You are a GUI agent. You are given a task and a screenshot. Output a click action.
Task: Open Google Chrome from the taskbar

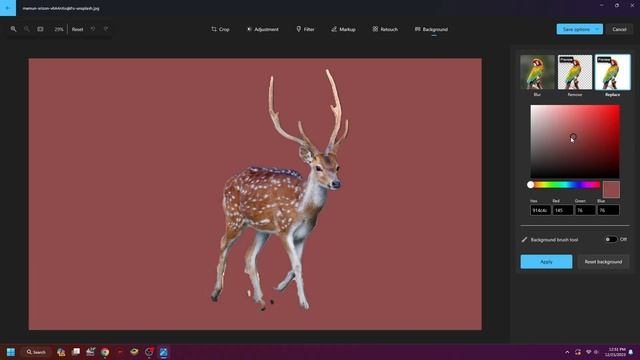point(105,352)
